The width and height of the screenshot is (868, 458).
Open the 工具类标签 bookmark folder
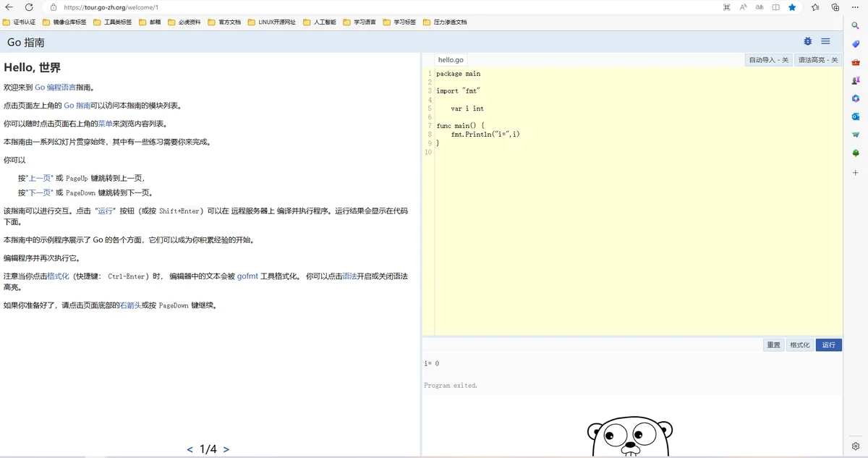(113, 22)
